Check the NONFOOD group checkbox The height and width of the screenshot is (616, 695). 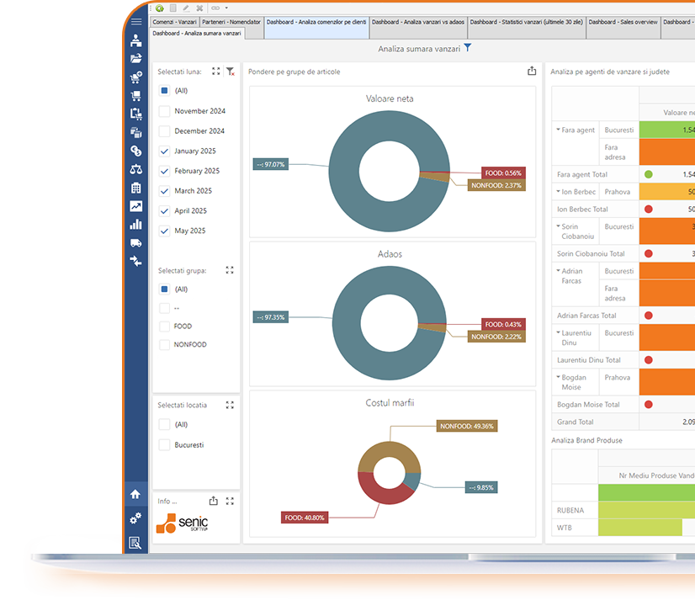point(165,345)
